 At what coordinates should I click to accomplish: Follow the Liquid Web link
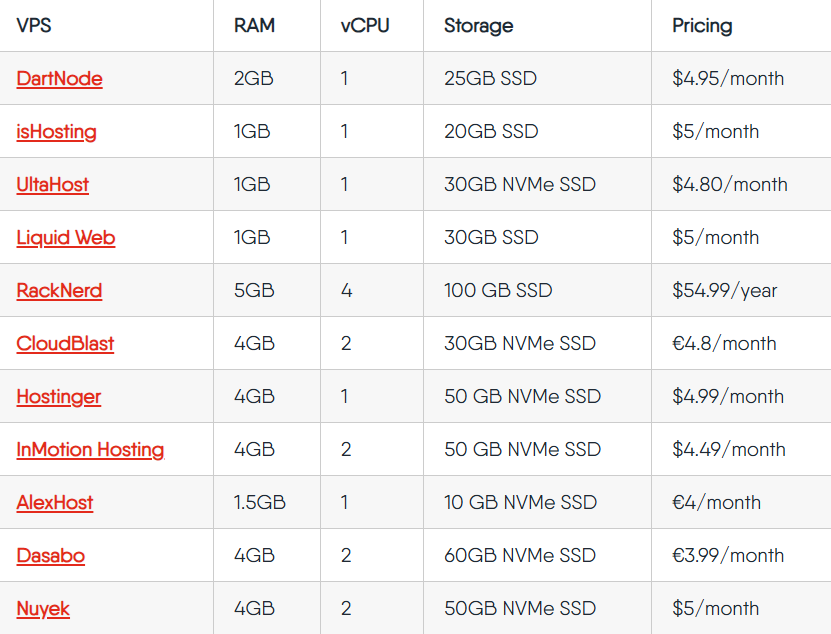[66, 237]
